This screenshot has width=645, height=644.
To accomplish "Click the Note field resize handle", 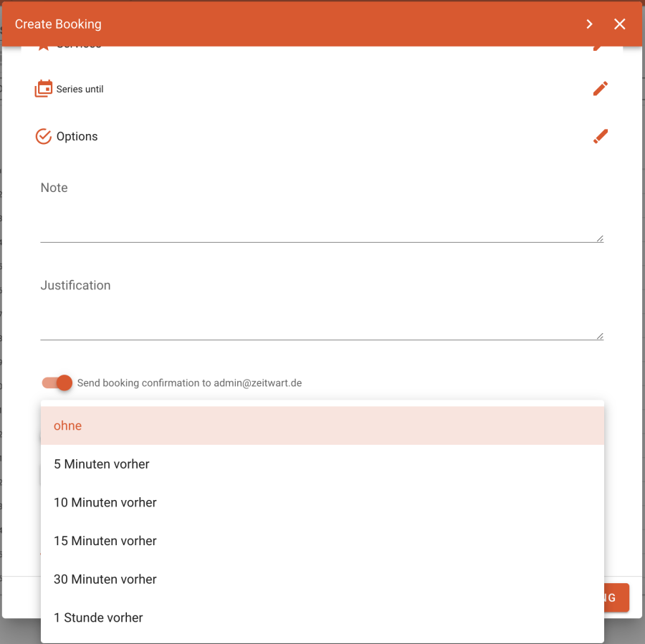I will coord(599,239).
